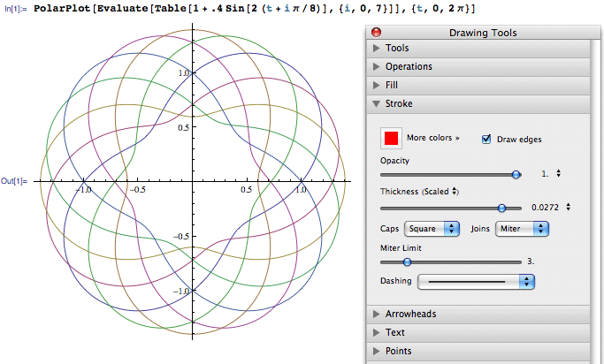The height and width of the screenshot is (364, 604).
Task: Close the Drawing Tools palette
Action: [x=376, y=33]
